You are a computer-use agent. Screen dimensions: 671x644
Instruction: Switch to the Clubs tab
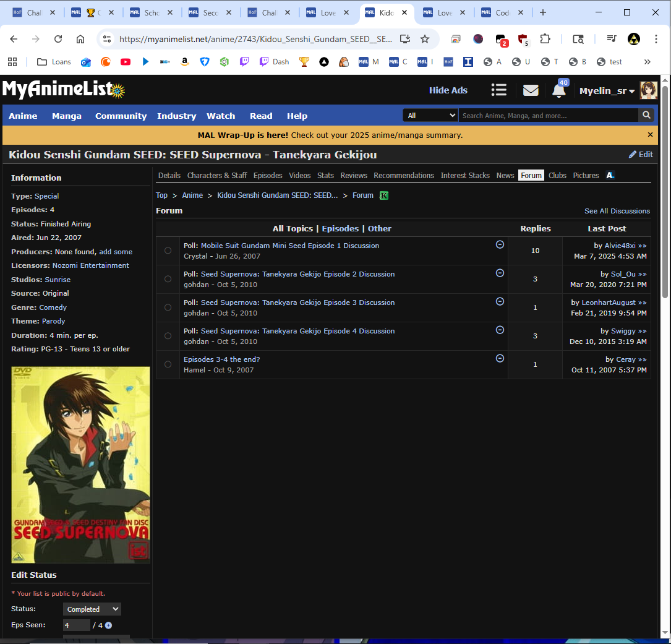(x=557, y=176)
